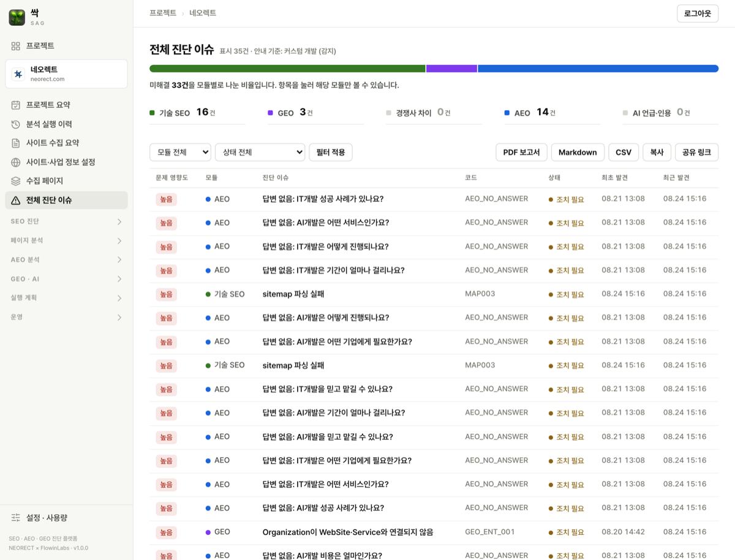Open issue 답변 없음: AI개발은 어떤 기업에게 필요한가요?

click(337, 342)
